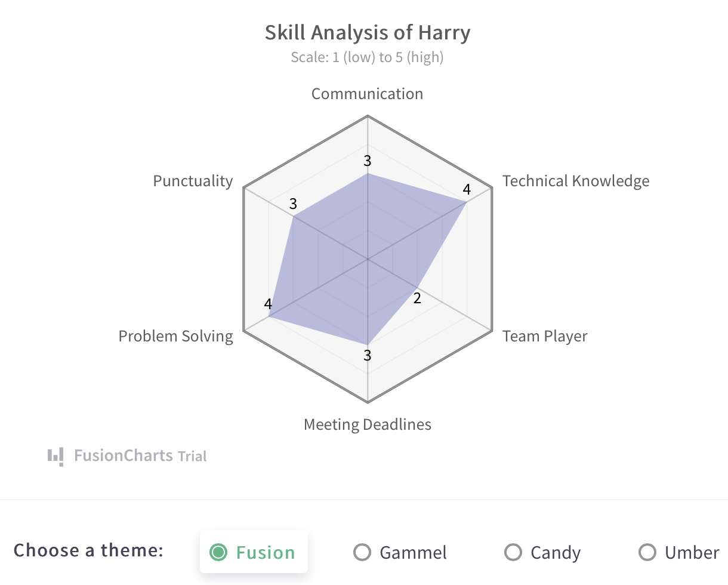Select the Punctuality data value 3
This screenshot has width=728, height=585.
click(x=293, y=204)
